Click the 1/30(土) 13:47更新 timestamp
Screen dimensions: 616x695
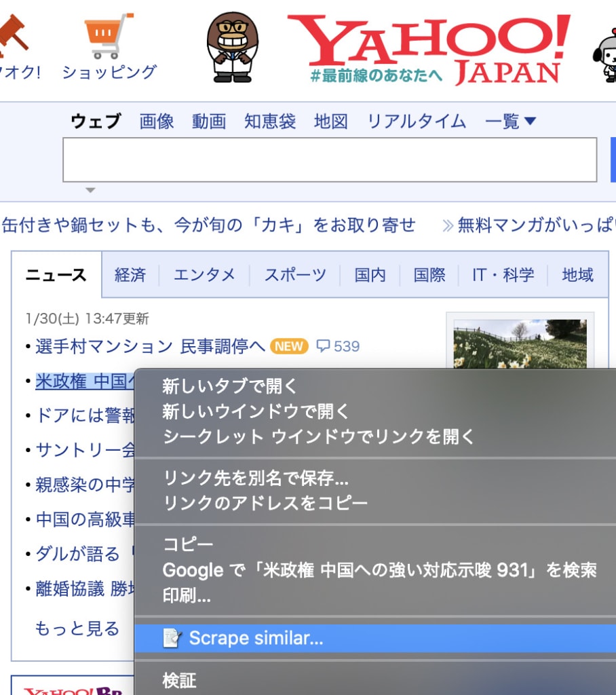88,319
